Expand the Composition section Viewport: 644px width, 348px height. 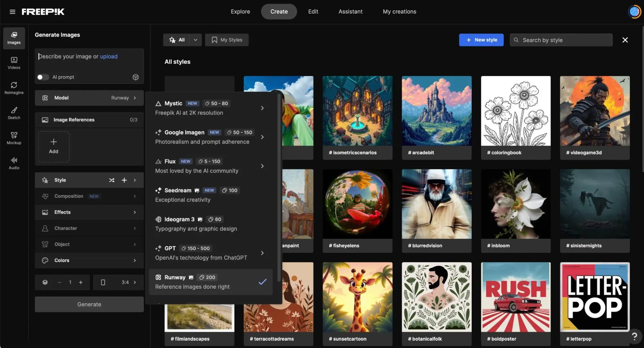coord(89,196)
